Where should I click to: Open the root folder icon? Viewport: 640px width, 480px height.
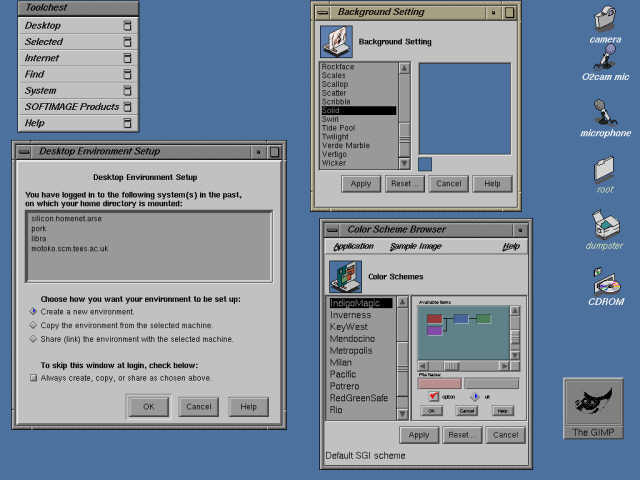click(x=603, y=168)
